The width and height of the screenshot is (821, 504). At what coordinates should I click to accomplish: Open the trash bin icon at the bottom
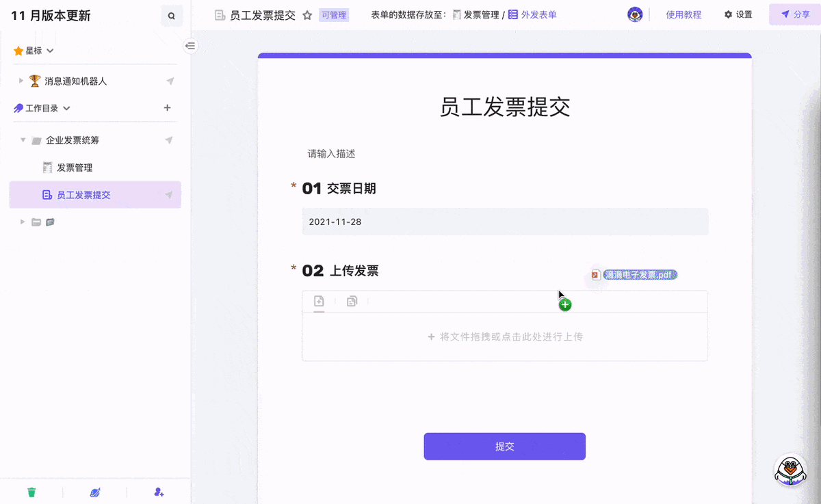[x=31, y=492]
